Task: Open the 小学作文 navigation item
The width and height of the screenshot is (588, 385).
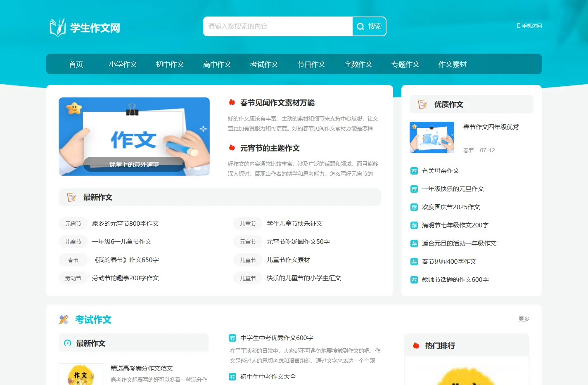Action: point(123,64)
